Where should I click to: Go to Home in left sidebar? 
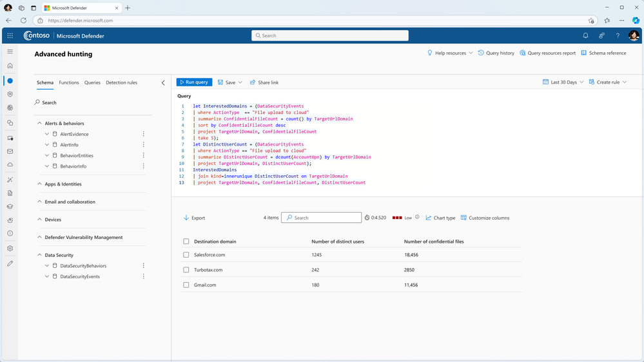pyautogui.click(x=10, y=66)
